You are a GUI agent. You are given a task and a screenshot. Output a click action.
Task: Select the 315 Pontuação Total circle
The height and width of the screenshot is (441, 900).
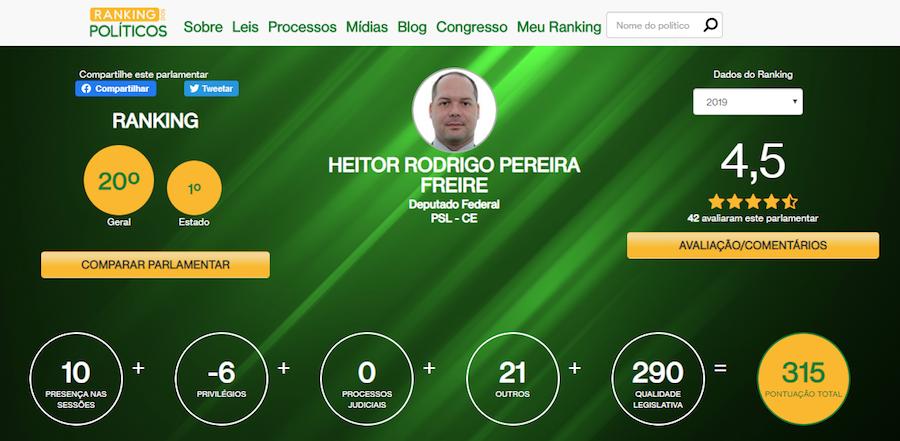[x=803, y=379]
